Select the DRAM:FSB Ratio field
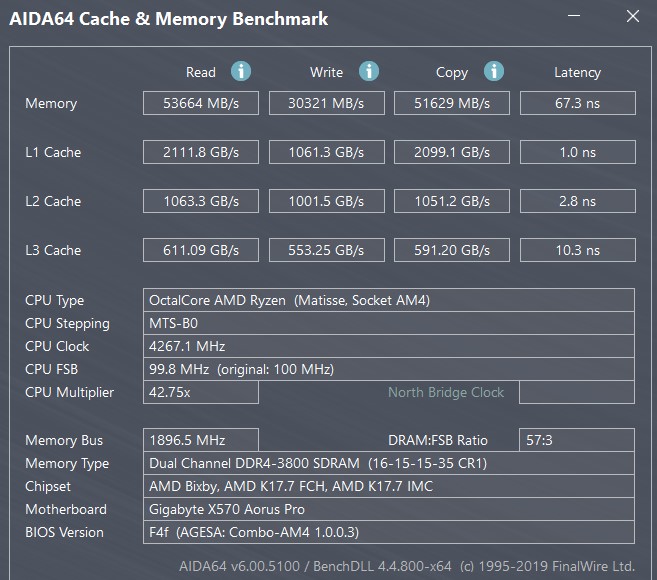 click(x=577, y=440)
